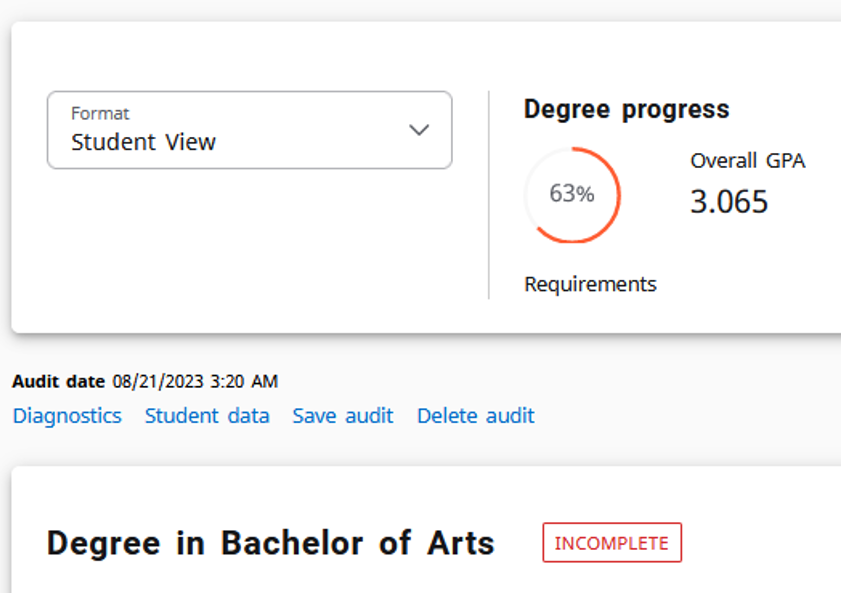Select the Audit date label
845x594 pixels.
pos(59,381)
